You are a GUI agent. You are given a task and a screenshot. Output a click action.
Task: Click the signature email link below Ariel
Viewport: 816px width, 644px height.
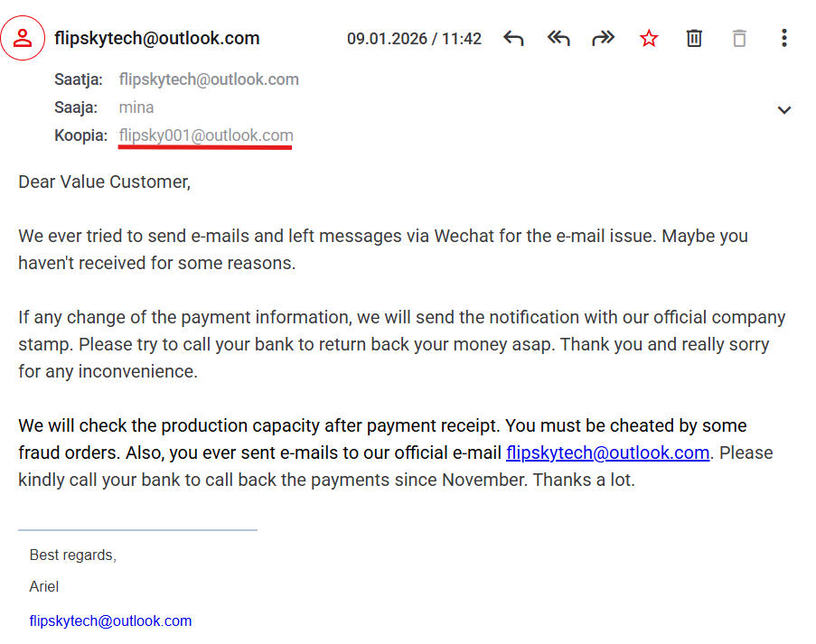pyautogui.click(x=110, y=621)
